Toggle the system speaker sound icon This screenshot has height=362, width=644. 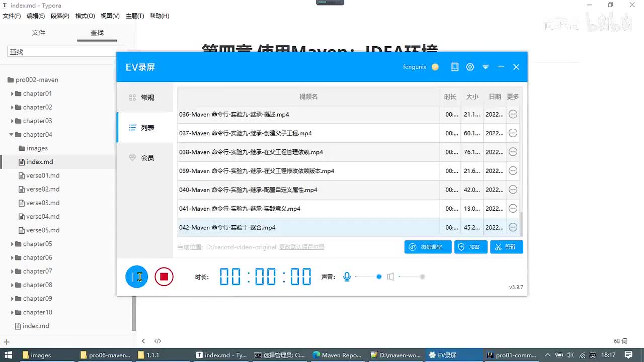click(x=390, y=277)
